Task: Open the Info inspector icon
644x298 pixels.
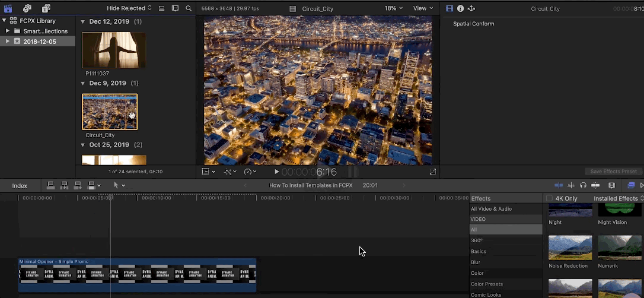Action: click(460, 8)
